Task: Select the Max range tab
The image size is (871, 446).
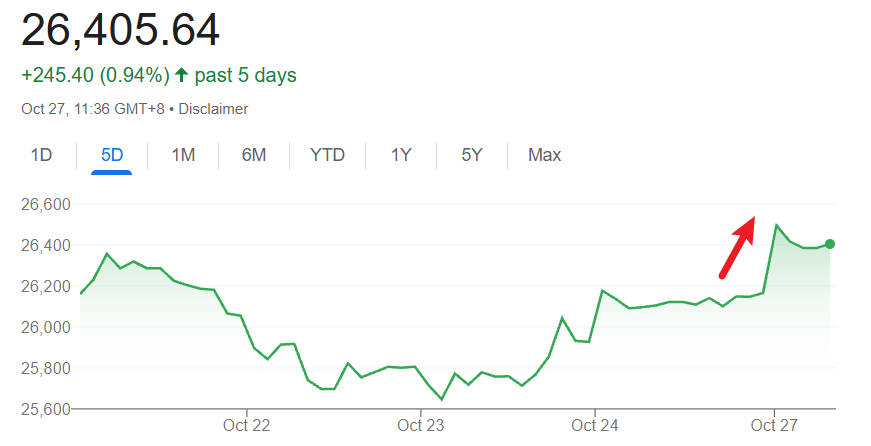Action: pos(545,155)
